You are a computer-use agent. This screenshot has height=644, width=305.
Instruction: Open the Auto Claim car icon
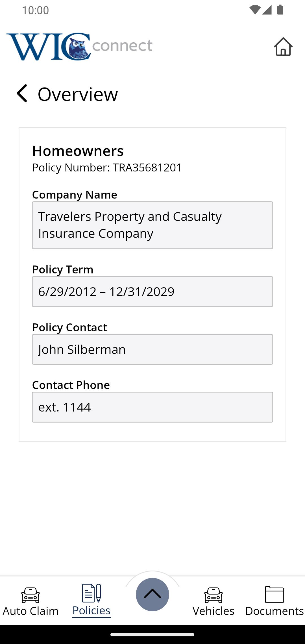[x=30, y=595]
